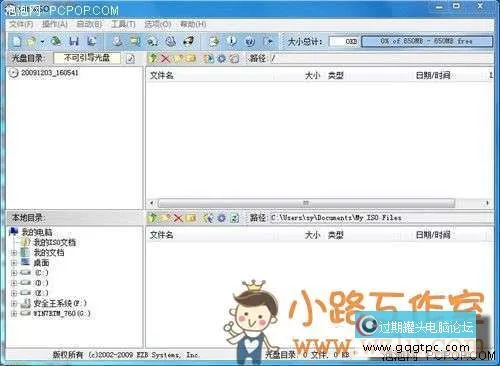Screen dimensions: 500x366
Task: Open the 工具(T) menu
Action: click(123, 24)
